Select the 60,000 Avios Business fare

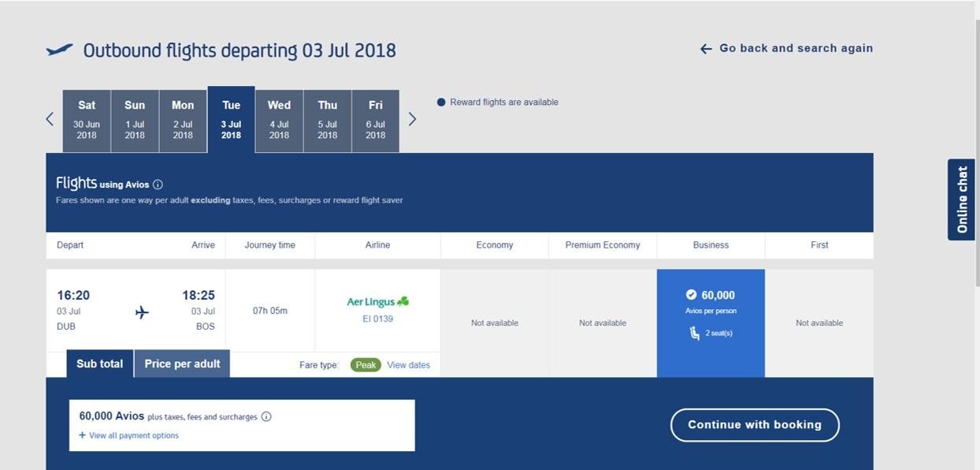click(711, 323)
